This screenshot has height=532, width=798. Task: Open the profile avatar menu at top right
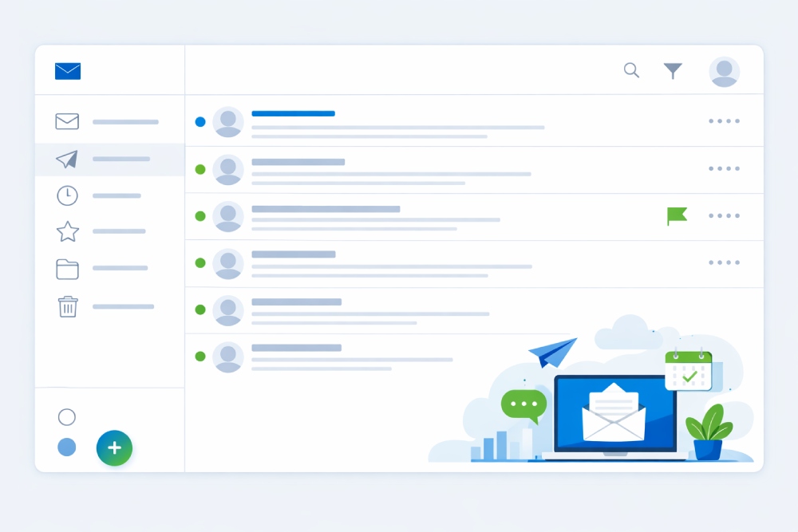(724, 72)
